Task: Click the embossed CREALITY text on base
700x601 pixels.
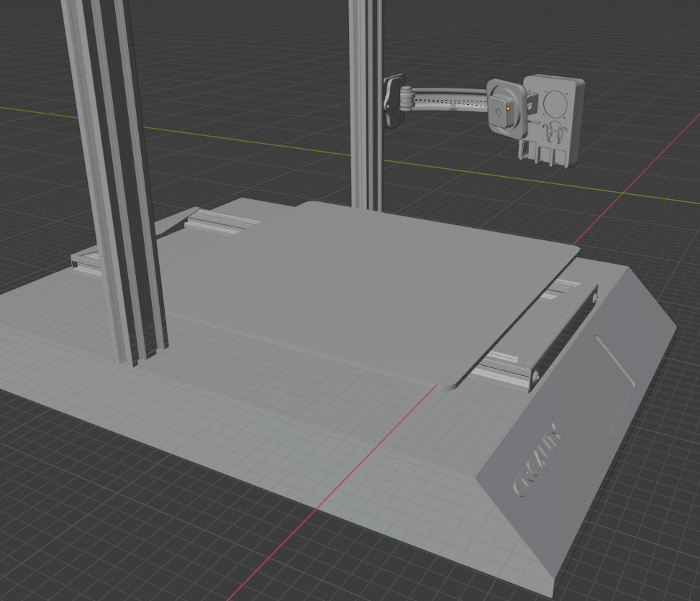Action: 537,460
